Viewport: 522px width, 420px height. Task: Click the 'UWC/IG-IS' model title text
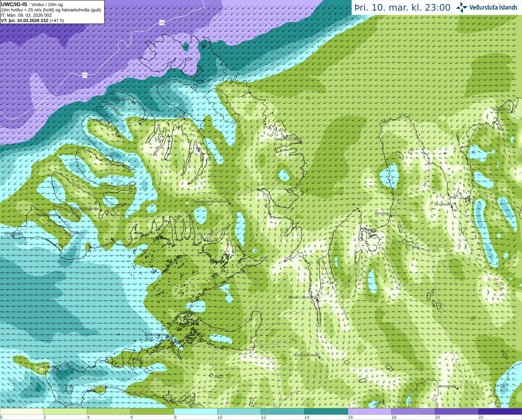point(14,4)
